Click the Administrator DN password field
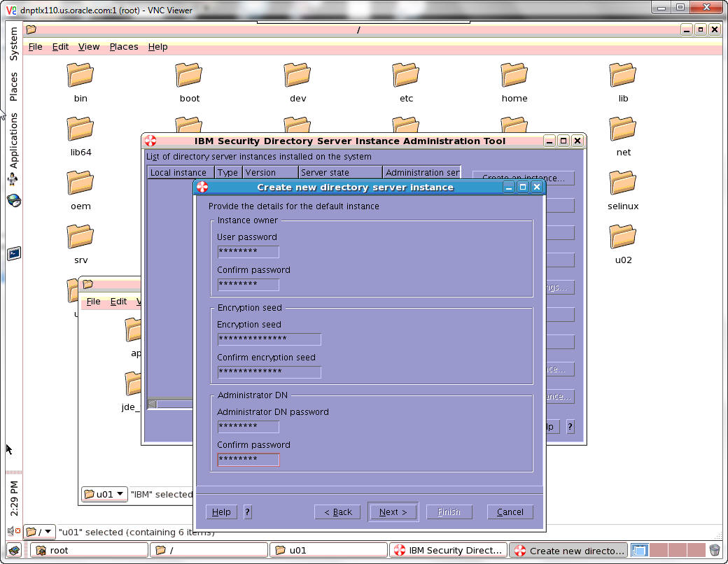Viewport: 728px width, 564px height. (x=248, y=427)
